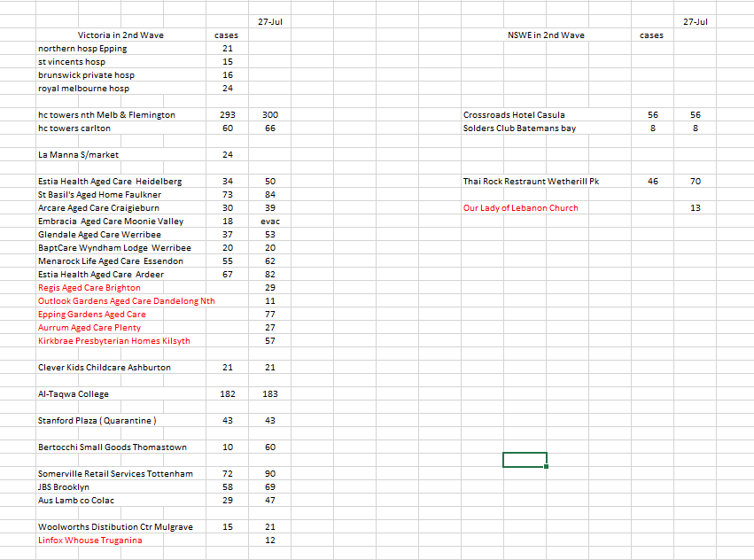Click the value 13 beside Lebanon Church
Screen dimensions: 754x560
click(695, 208)
